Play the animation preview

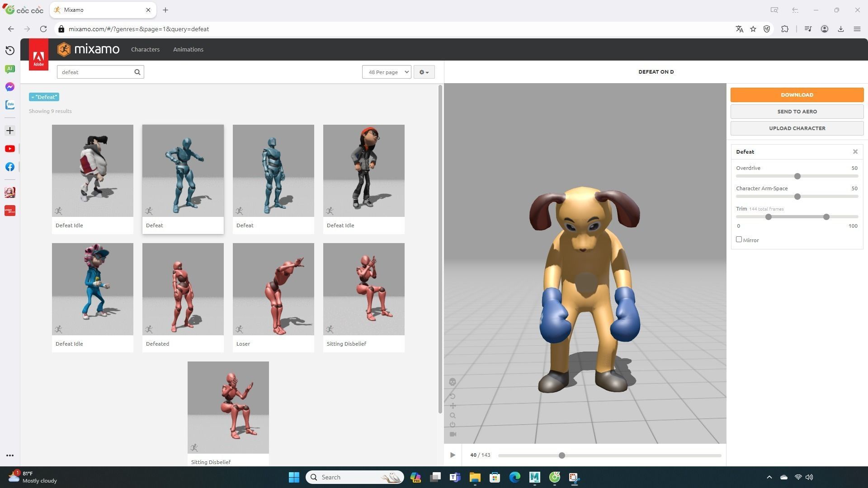pyautogui.click(x=453, y=455)
